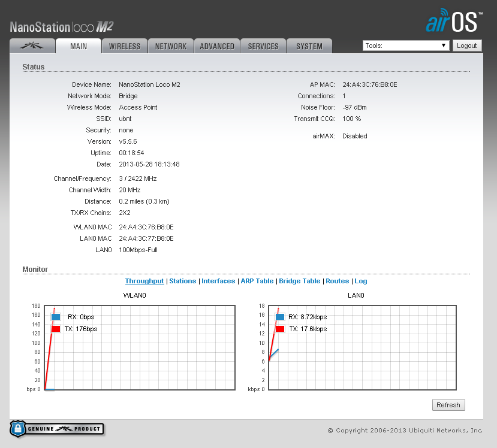Open the NETWORK tab
The height and width of the screenshot is (448, 497).
pos(171,46)
